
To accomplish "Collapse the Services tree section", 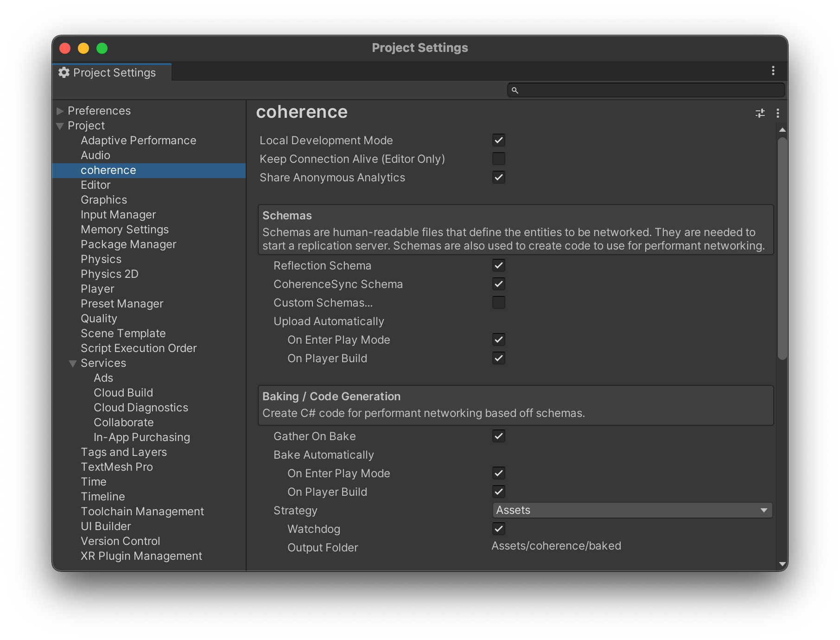I will [x=73, y=364].
